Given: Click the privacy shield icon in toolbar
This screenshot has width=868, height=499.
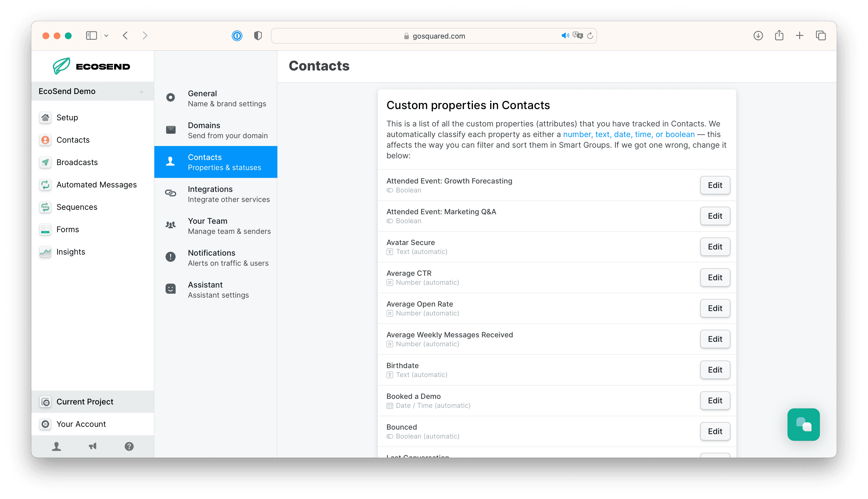Looking at the screenshot, I should pos(258,36).
